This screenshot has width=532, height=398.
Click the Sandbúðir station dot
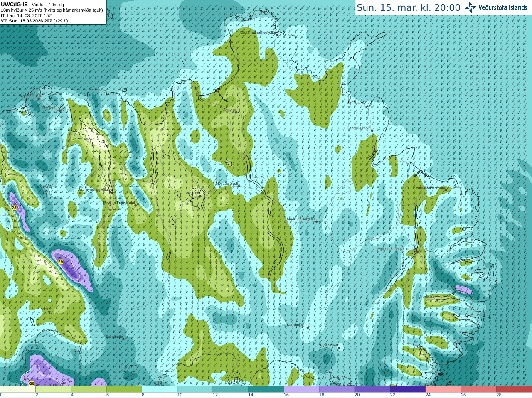pyautogui.click(x=123, y=339)
